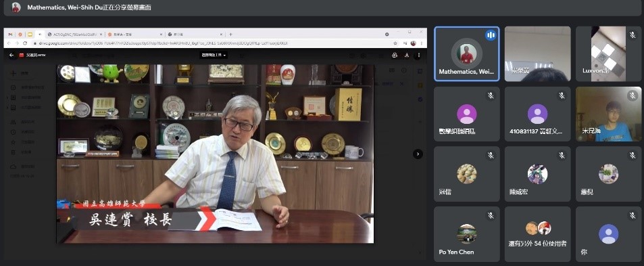Viewport: 644px width, 266px height.
Task: Select the Mathematics, Wei-Shih Du participant tile
Action: (x=466, y=54)
